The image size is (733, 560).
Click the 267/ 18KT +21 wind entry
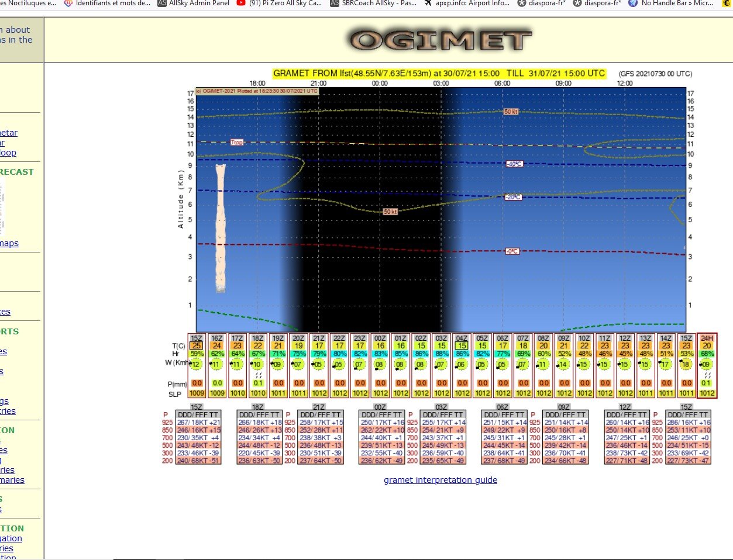pos(198,422)
